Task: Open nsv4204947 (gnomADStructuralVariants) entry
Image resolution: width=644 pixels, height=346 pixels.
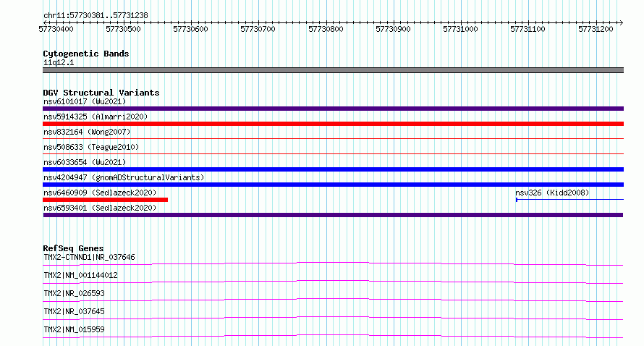Action: coord(124,177)
